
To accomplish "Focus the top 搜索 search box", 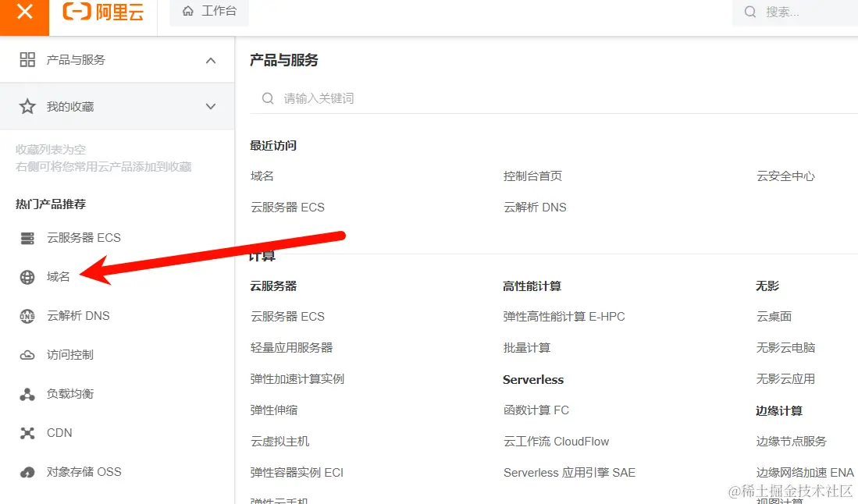I will [795, 12].
